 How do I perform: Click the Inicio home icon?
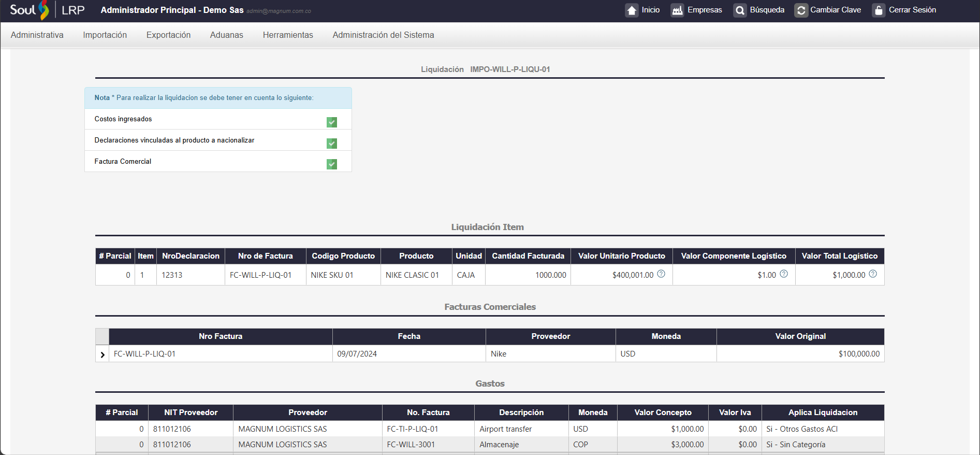click(x=632, y=10)
